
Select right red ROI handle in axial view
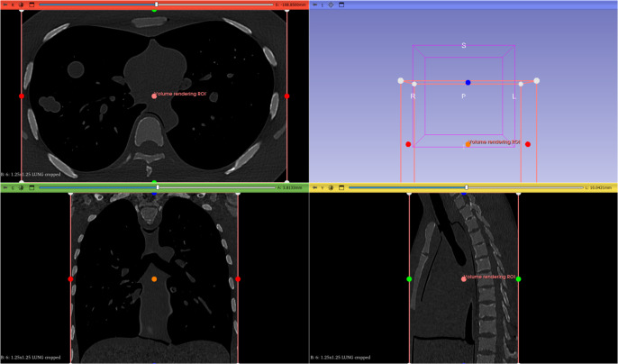[x=286, y=96]
